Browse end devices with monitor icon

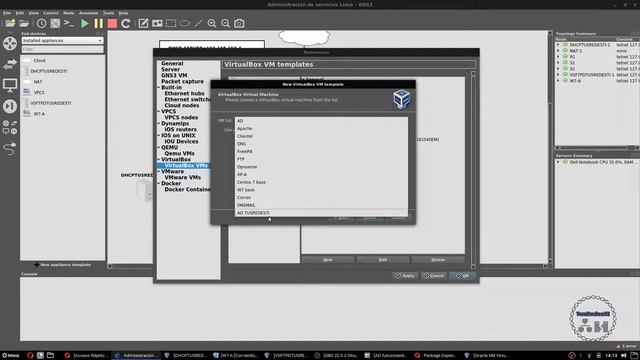[10, 85]
